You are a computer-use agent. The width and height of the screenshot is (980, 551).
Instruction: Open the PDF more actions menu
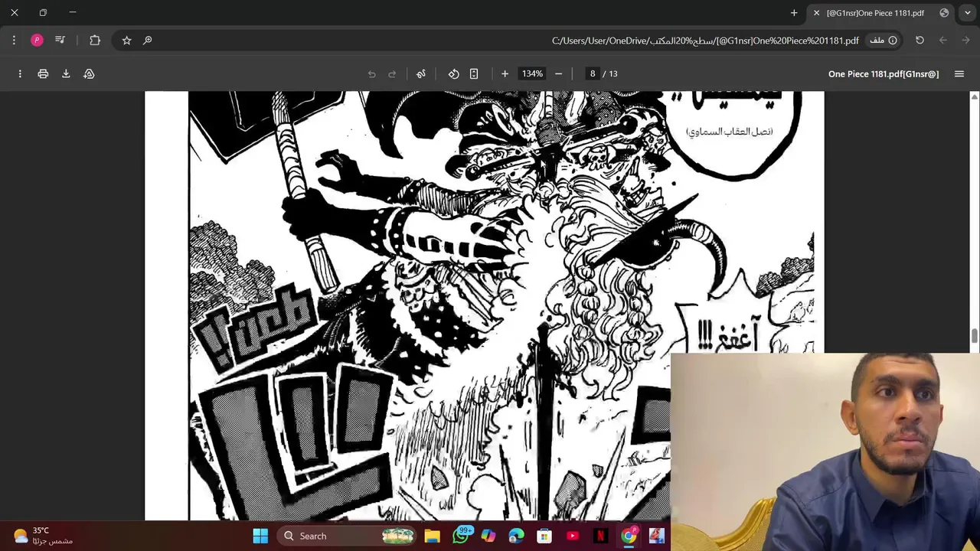point(20,73)
